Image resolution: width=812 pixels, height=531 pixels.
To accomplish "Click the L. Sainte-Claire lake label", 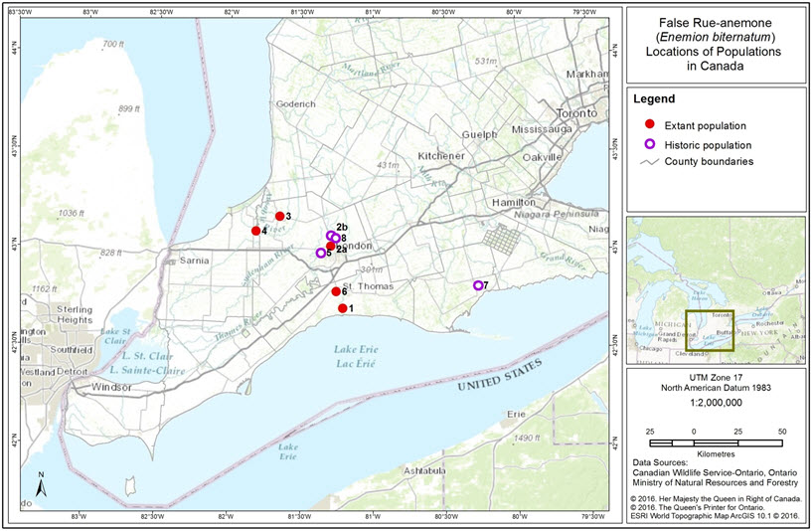I will [147, 370].
